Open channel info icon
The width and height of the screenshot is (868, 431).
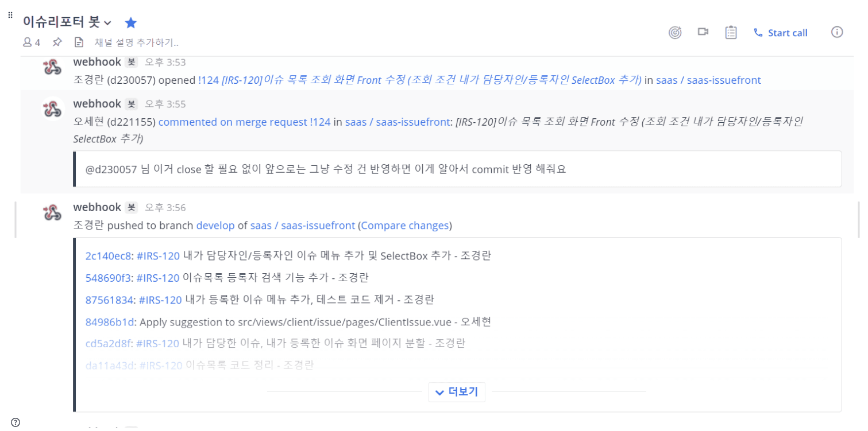[x=837, y=32]
